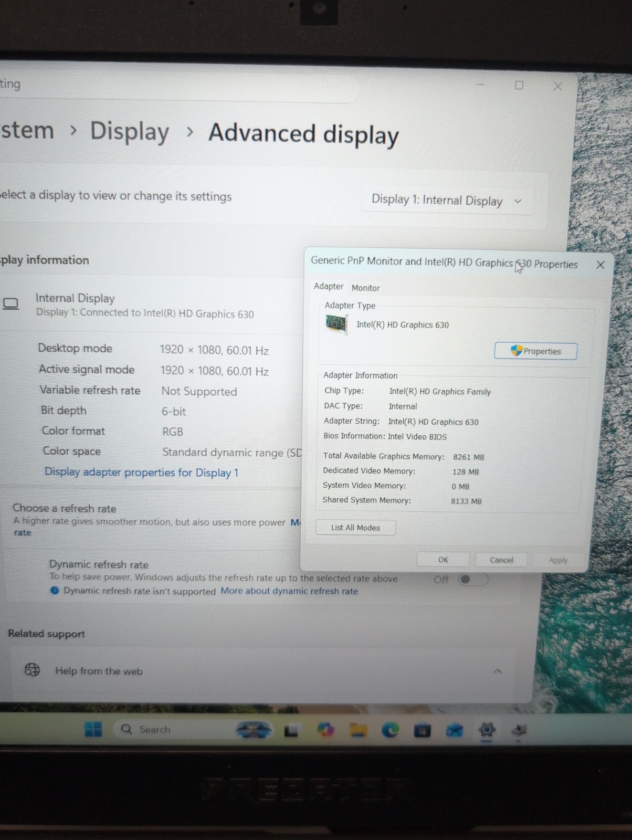Go to Display in the breadcrumb
Image resolution: width=632 pixels, height=840 pixels.
(x=130, y=131)
